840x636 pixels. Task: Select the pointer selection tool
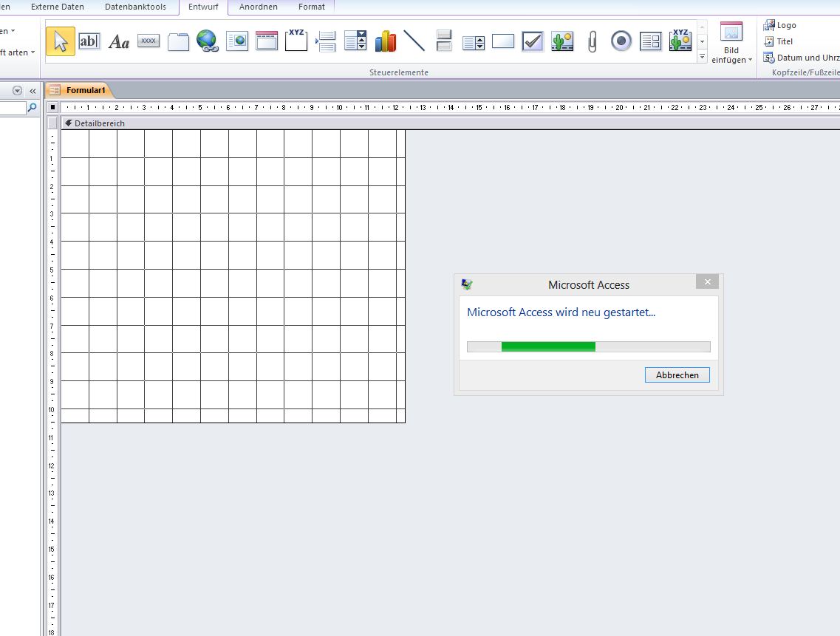[x=61, y=41]
